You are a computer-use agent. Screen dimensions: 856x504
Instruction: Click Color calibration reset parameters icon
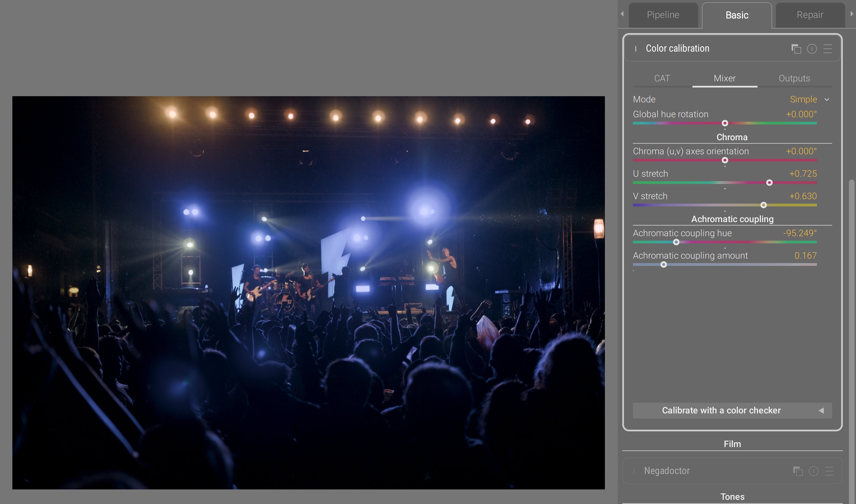coord(811,49)
